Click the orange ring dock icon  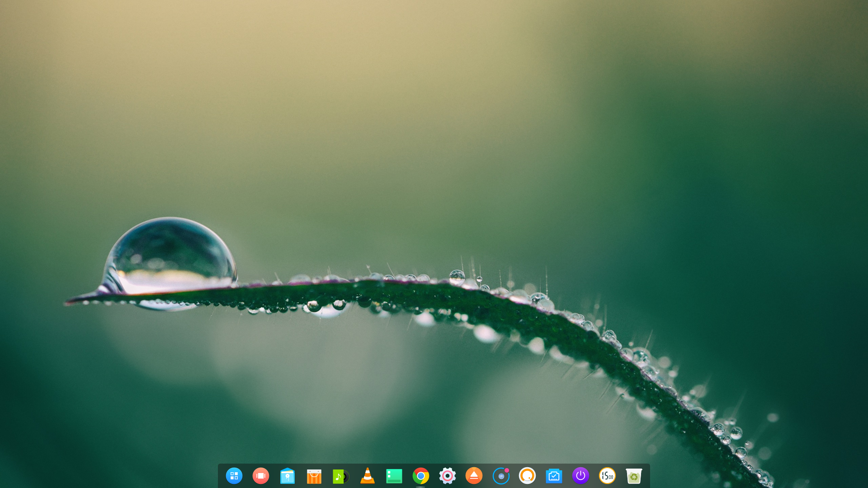point(527,476)
